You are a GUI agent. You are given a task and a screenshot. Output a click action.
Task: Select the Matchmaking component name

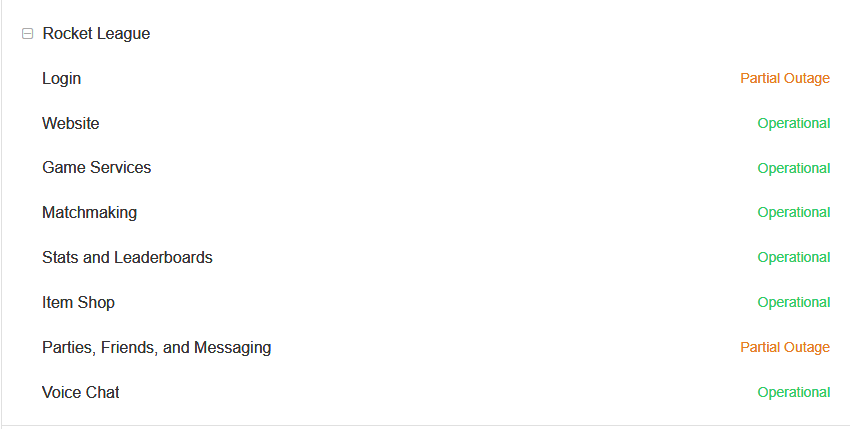coord(90,212)
